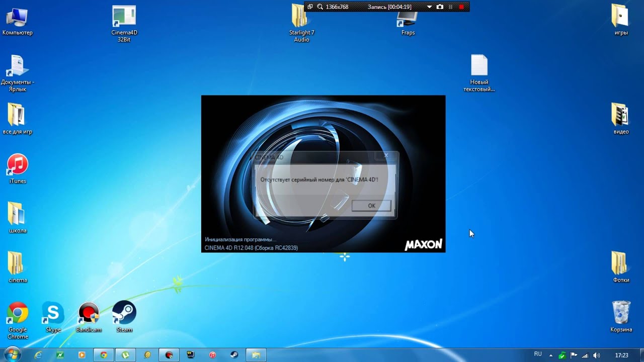Select the все для игр folder

click(x=17, y=120)
